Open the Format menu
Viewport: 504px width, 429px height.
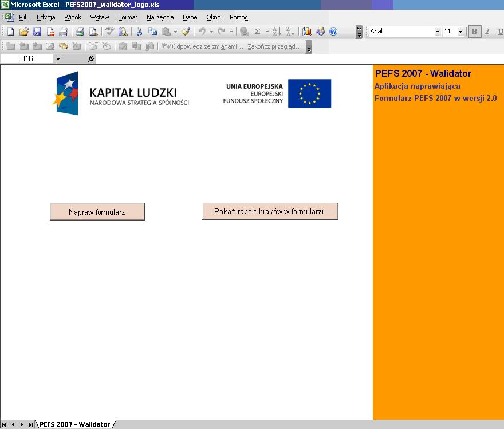pos(128,17)
